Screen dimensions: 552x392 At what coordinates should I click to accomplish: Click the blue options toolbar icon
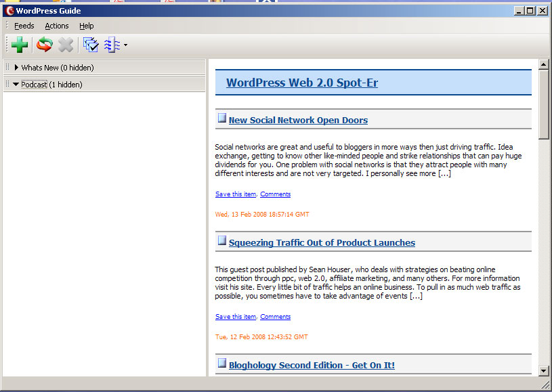[112, 45]
